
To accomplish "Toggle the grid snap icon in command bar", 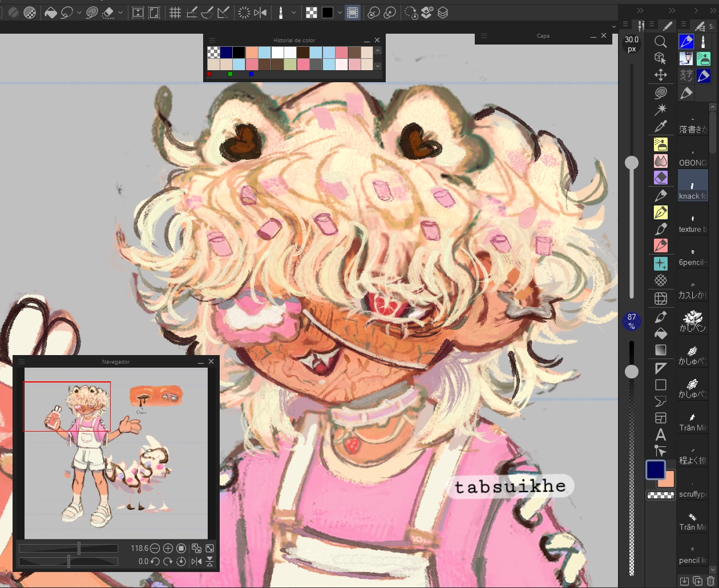I will [175, 13].
